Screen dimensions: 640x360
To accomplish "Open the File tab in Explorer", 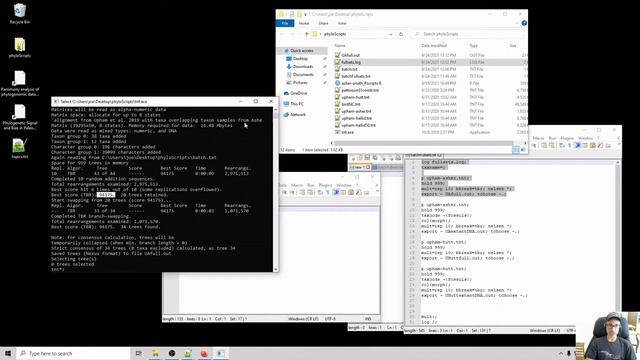I will (285, 23).
